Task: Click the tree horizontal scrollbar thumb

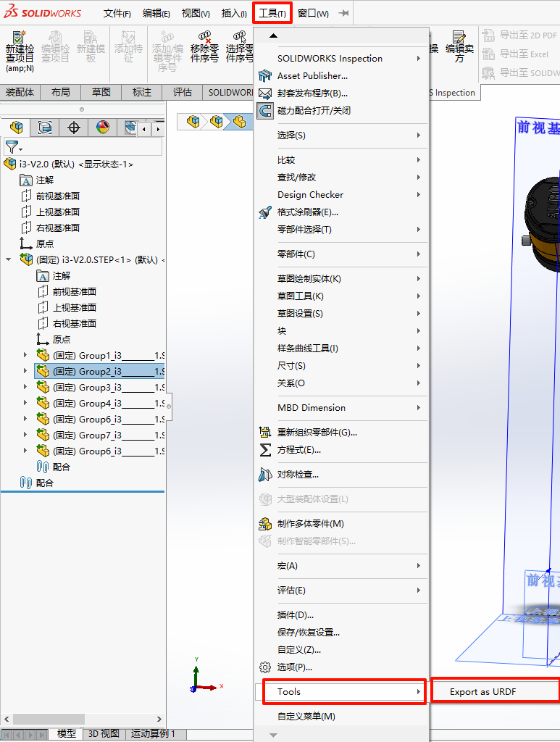Action: point(49,719)
